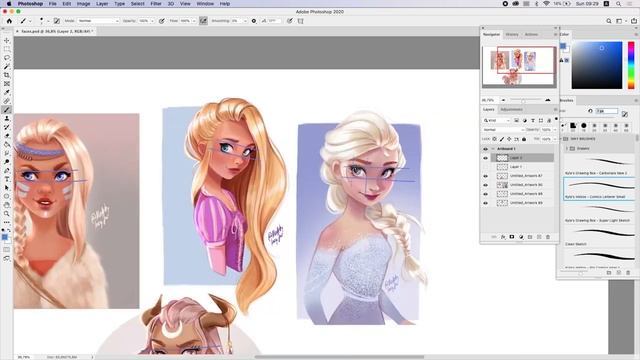Viewport: 640px width, 360px height.
Task: Open the Filter menu
Action: point(156,4)
